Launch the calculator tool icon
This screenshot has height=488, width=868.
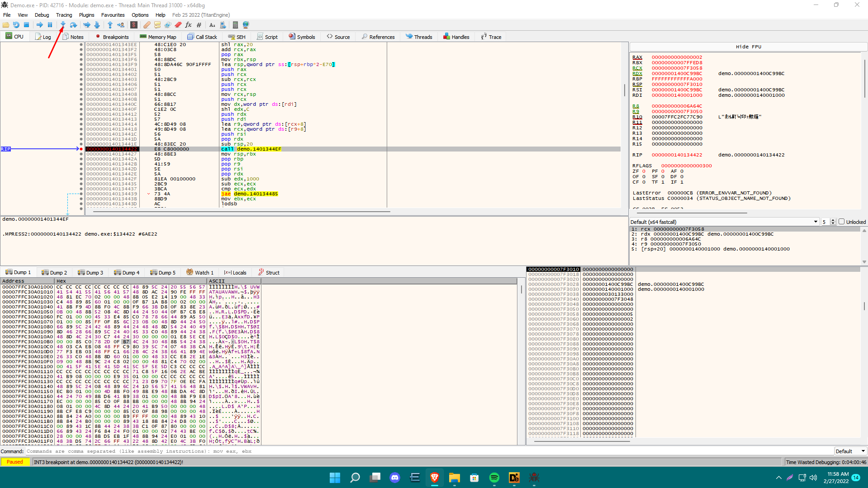click(235, 25)
